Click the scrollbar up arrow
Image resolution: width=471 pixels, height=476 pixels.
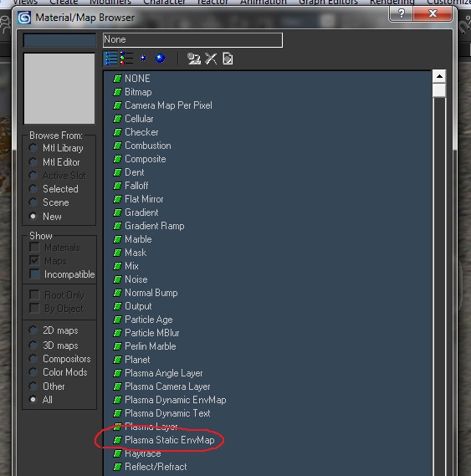point(439,76)
